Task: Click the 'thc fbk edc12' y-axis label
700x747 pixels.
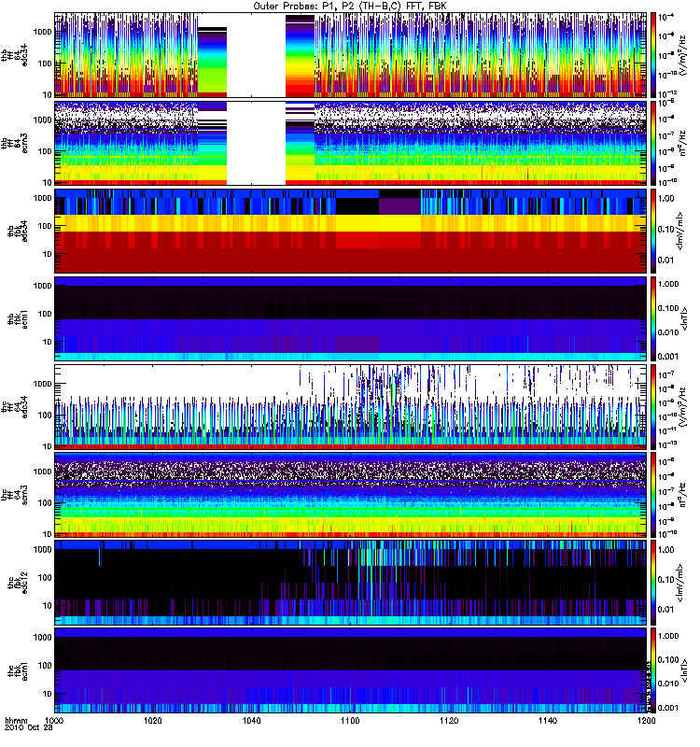Action: (18, 583)
